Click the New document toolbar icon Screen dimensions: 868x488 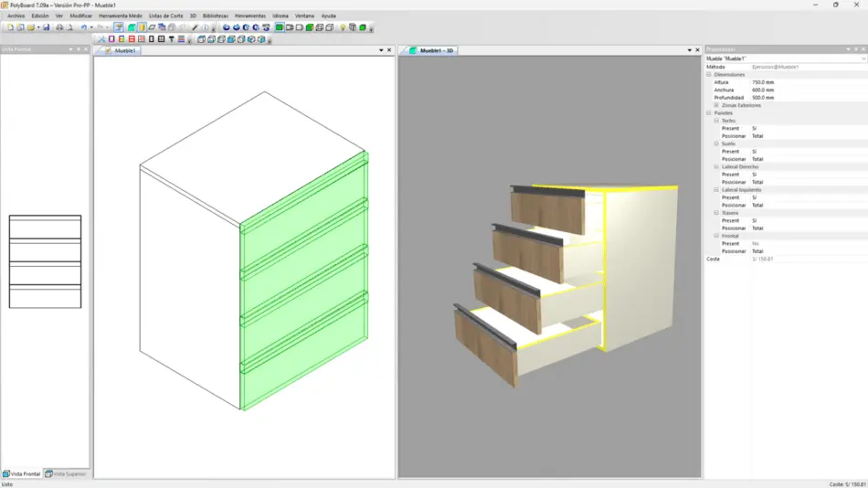pyautogui.click(x=9, y=27)
